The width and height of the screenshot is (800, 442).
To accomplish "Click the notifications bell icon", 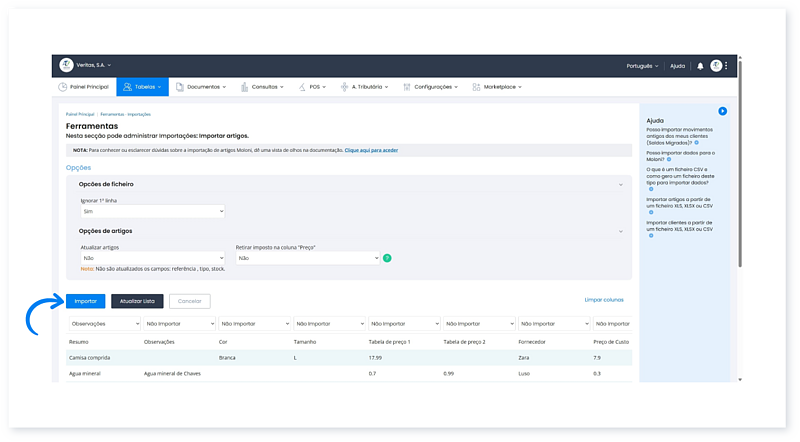I will tap(700, 66).
